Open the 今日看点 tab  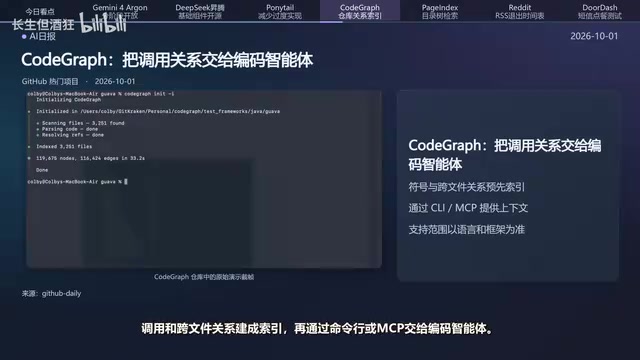40,11
